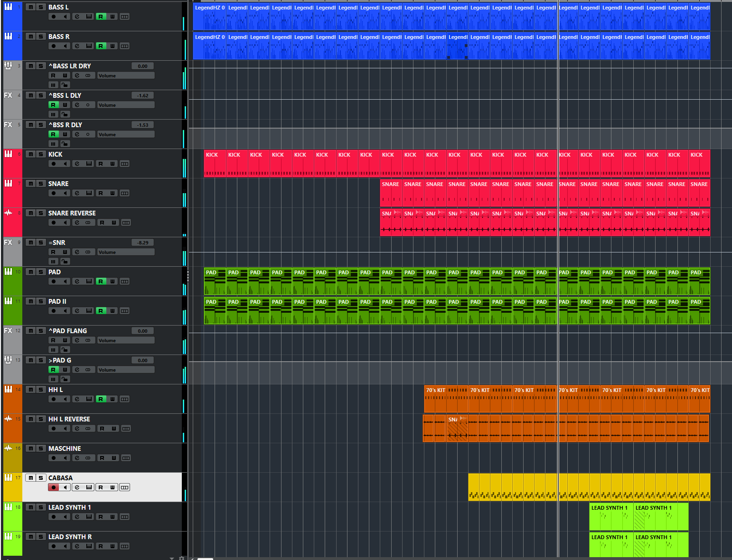Toggle monitor speaker on LEAD SYNTH R
The height and width of the screenshot is (560, 732).
click(65, 546)
